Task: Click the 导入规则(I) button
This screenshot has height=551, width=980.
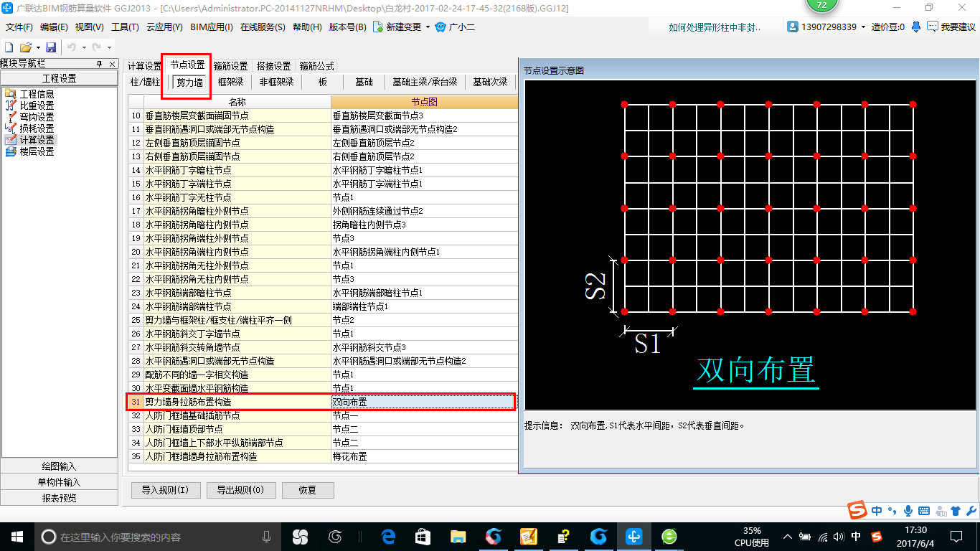Action: coord(165,490)
